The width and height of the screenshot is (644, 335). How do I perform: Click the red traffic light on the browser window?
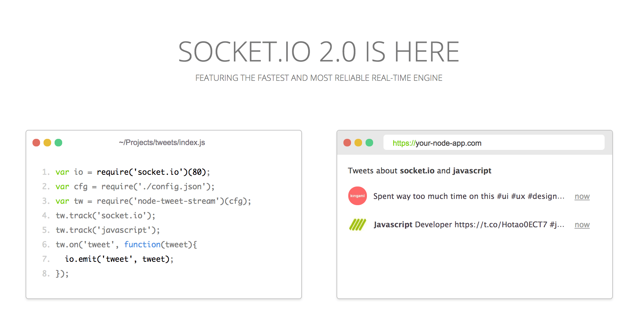[347, 142]
